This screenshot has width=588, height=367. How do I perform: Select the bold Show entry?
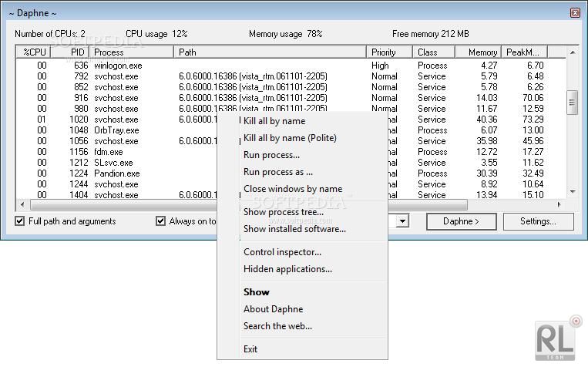pos(256,291)
